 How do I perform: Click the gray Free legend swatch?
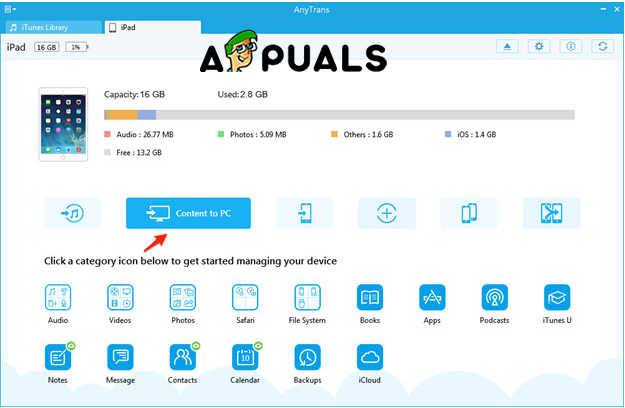click(107, 152)
